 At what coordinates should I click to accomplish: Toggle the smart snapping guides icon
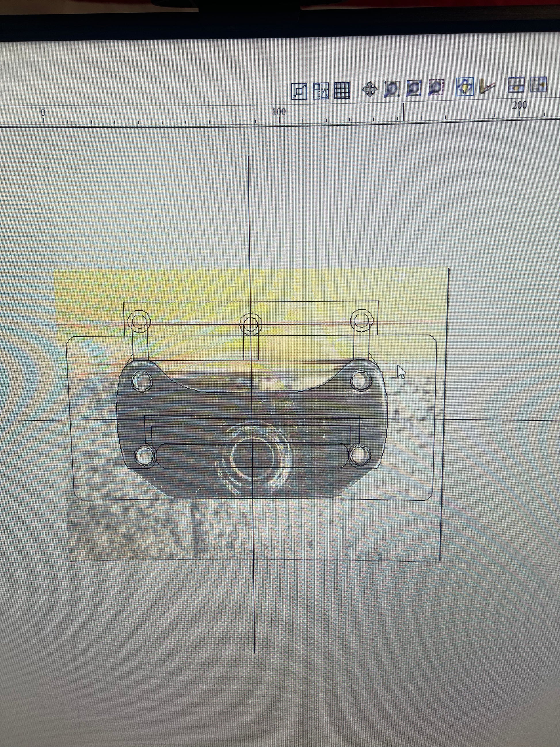coord(321,91)
